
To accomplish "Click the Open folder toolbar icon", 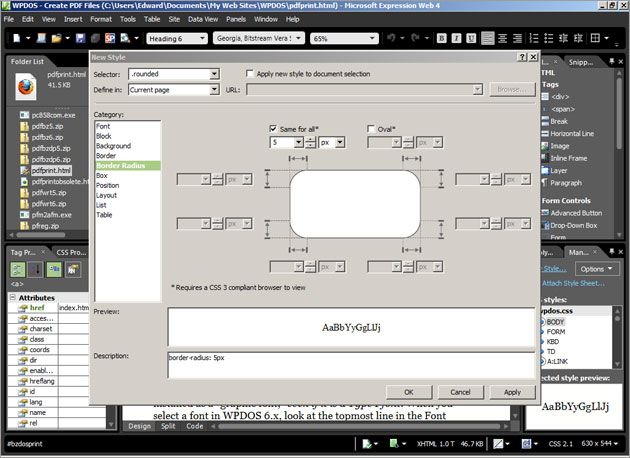I will click(56, 38).
